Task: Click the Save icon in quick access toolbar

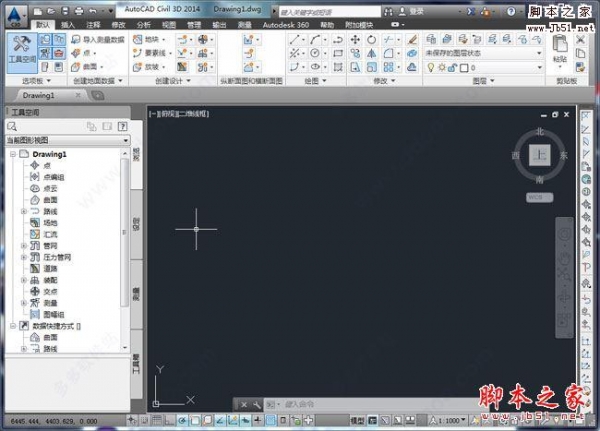Action: [65, 11]
